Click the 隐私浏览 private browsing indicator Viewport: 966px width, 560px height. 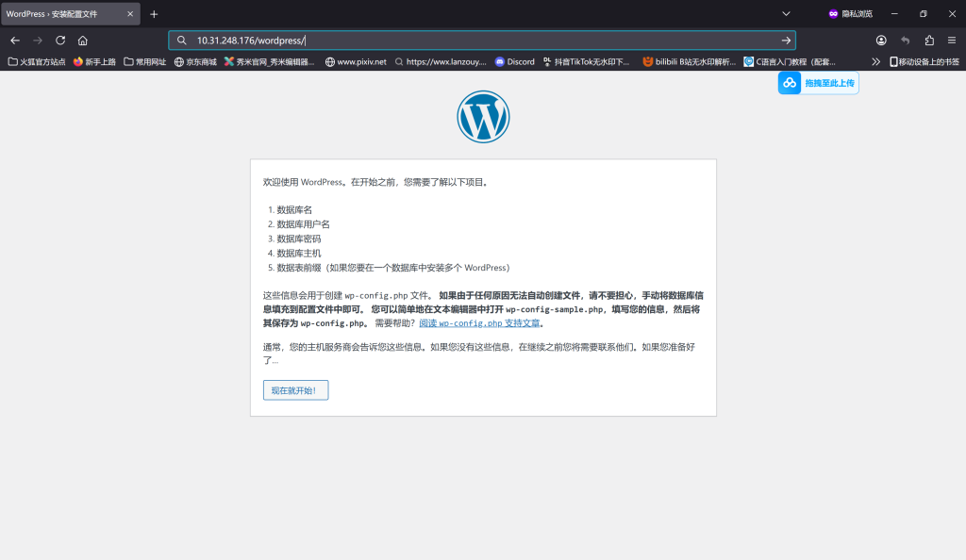click(851, 14)
